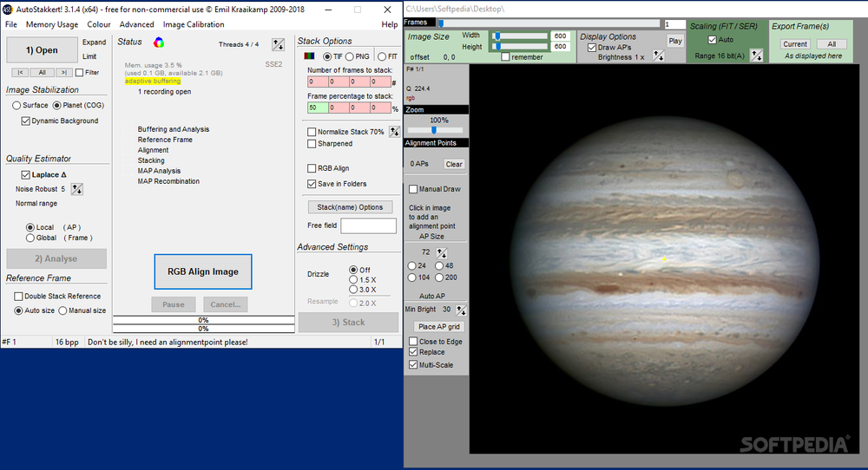Toggle Draw AP's checkbox
This screenshot has height=470, width=868.
[x=592, y=48]
